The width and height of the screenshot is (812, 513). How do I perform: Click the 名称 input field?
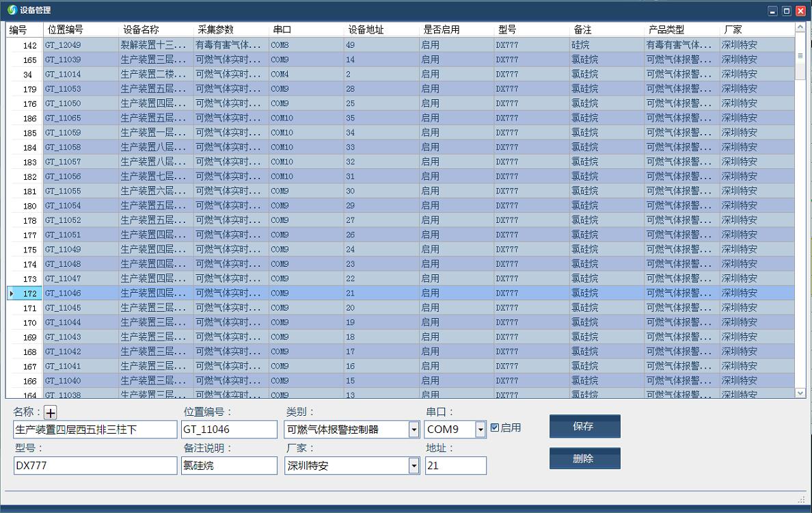point(94,429)
